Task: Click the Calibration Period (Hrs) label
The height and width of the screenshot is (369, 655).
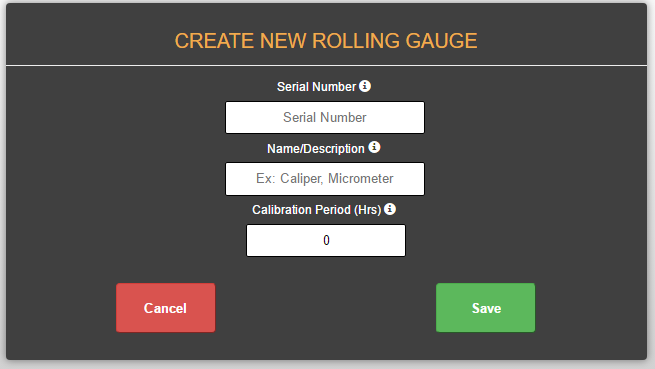Action: click(317, 210)
